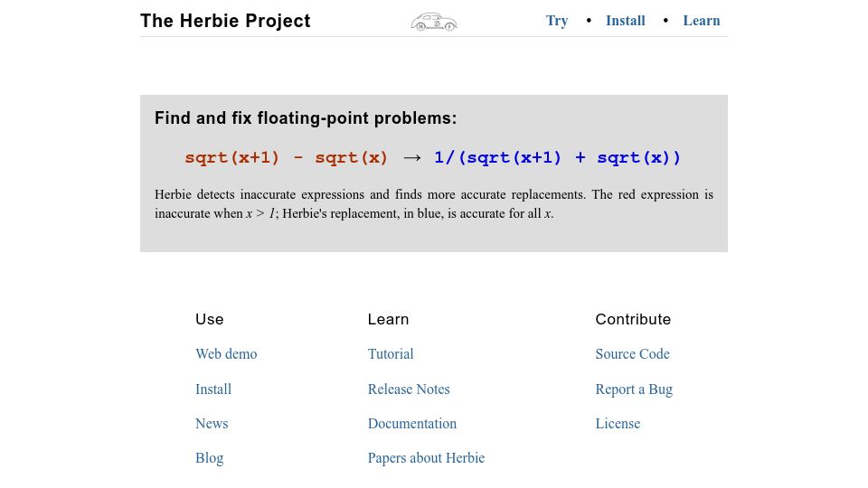This screenshot has height=488, width=868.
Task: Open the Source Code link
Action: (632, 354)
